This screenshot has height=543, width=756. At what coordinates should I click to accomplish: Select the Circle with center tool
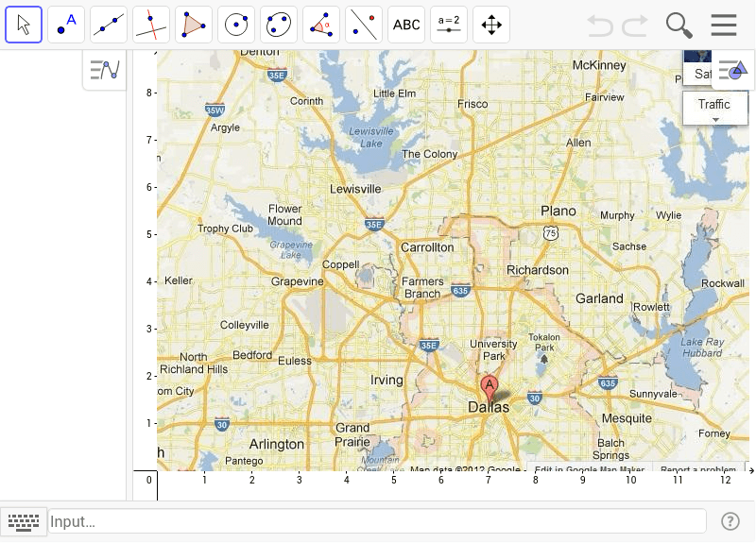click(236, 25)
